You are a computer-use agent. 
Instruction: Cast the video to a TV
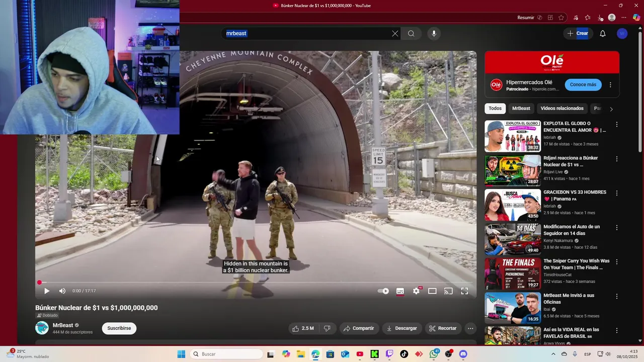pos(448,291)
